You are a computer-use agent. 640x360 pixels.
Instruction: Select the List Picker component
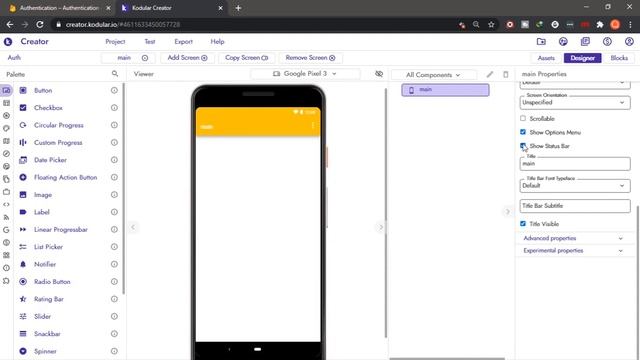click(x=48, y=247)
